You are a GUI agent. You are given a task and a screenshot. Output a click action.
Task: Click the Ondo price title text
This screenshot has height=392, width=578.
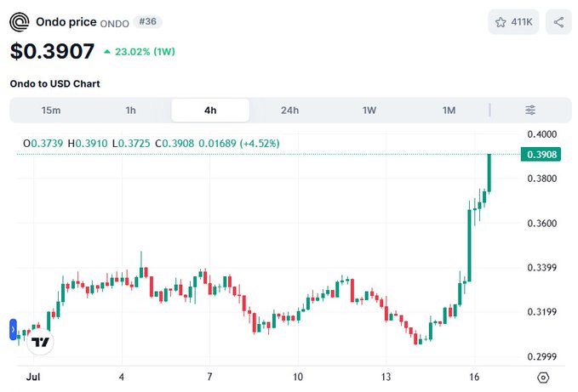pos(66,22)
